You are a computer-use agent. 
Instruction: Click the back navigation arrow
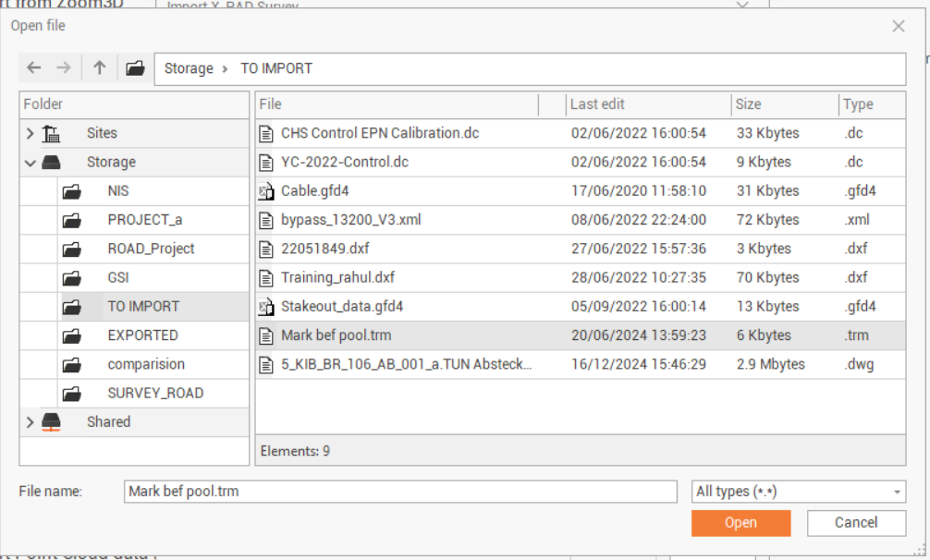click(x=34, y=67)
